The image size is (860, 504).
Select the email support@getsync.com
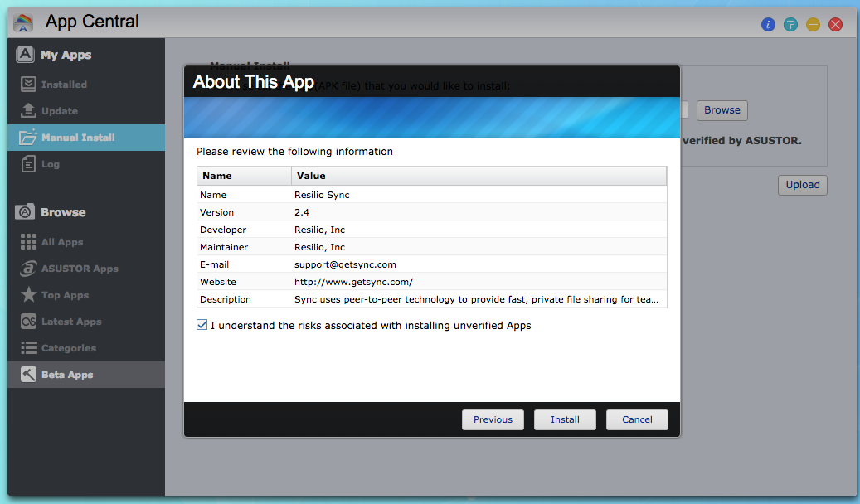point(345,265)
